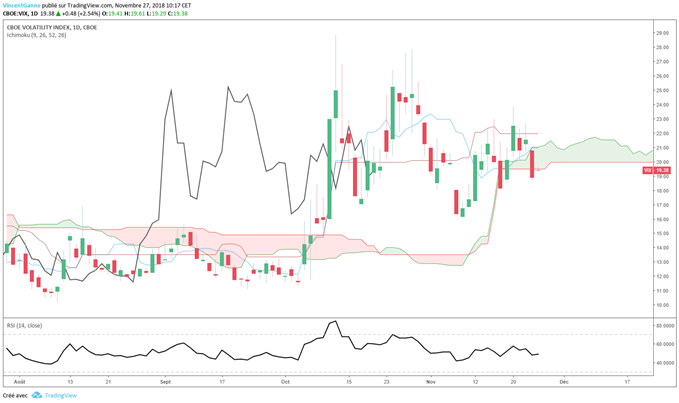Viewport: 679px width, 403px height.
Task: Click the high value H:19.61
Action: pyautogui.click(x=134, y=14)
